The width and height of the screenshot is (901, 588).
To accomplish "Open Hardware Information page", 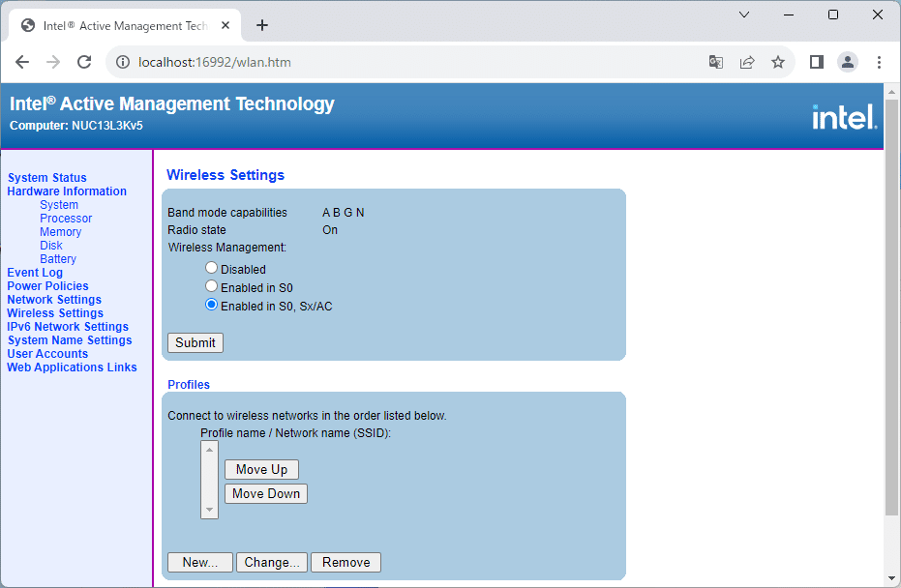I will pos(67,191).
